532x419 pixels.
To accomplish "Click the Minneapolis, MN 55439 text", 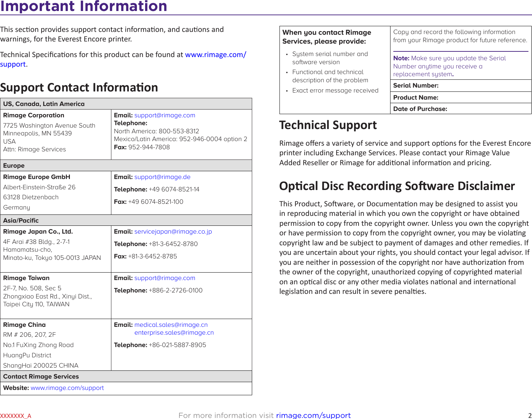I will (x=37, y=133).
